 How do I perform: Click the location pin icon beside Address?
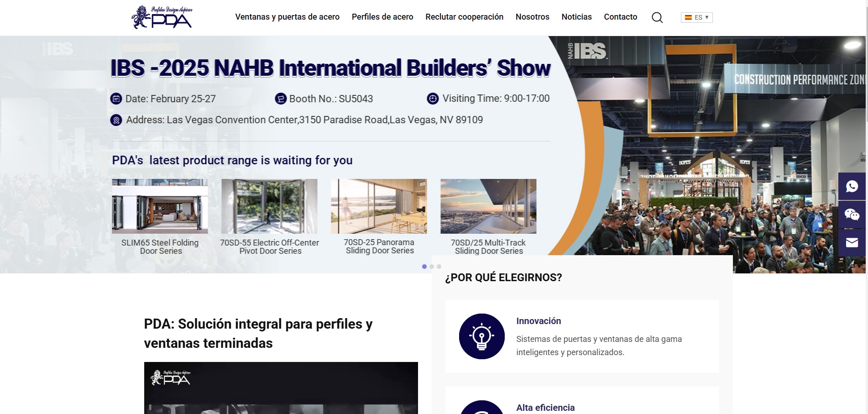coord(116,120)
